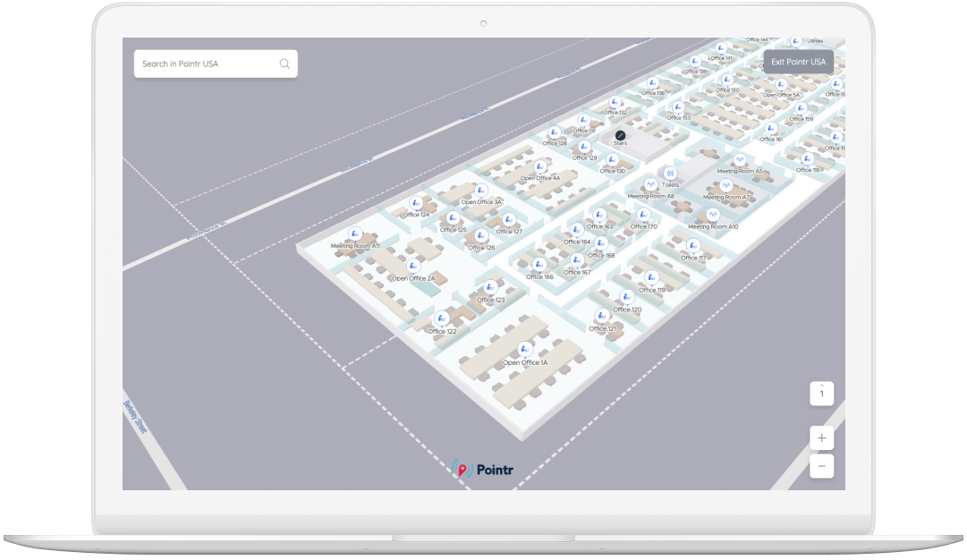Select the Office 124 desk pin

415,202
